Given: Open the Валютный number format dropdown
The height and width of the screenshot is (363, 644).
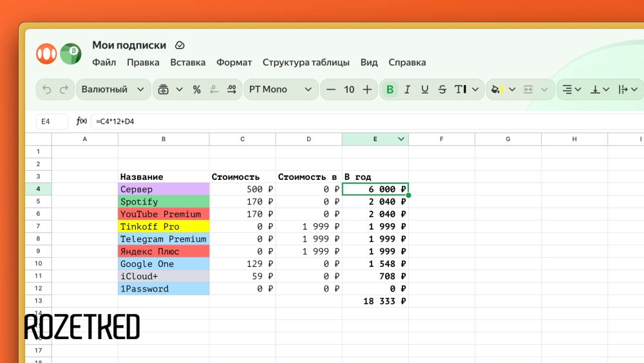Looking at the screenshot, I should (x=113, y=90).
